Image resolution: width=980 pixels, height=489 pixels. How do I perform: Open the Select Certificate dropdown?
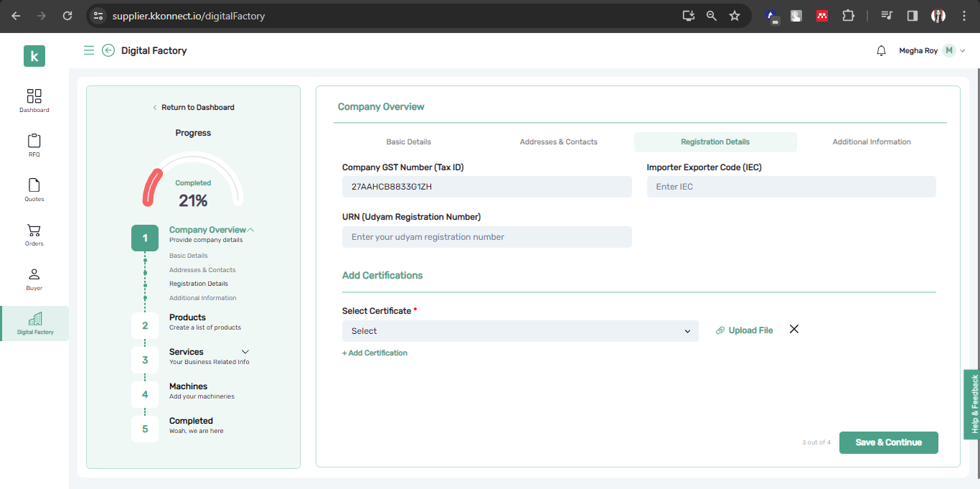pos(520,331)
